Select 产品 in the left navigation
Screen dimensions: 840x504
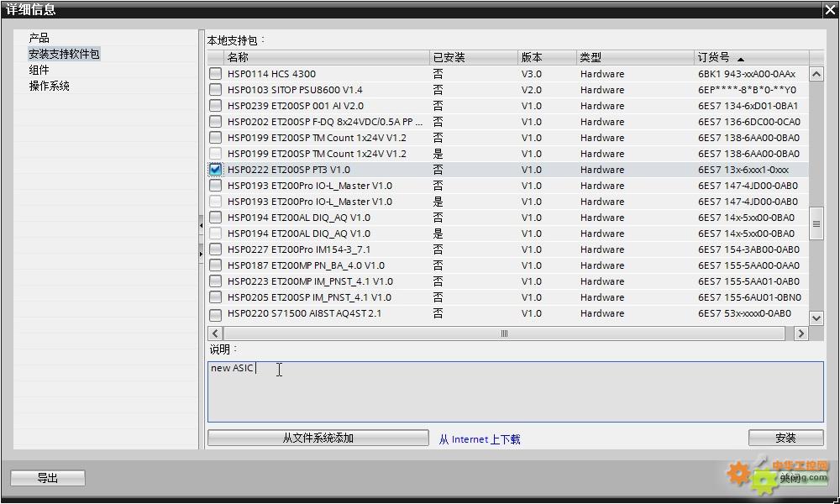pyautogui.click(x=39, y=38)
